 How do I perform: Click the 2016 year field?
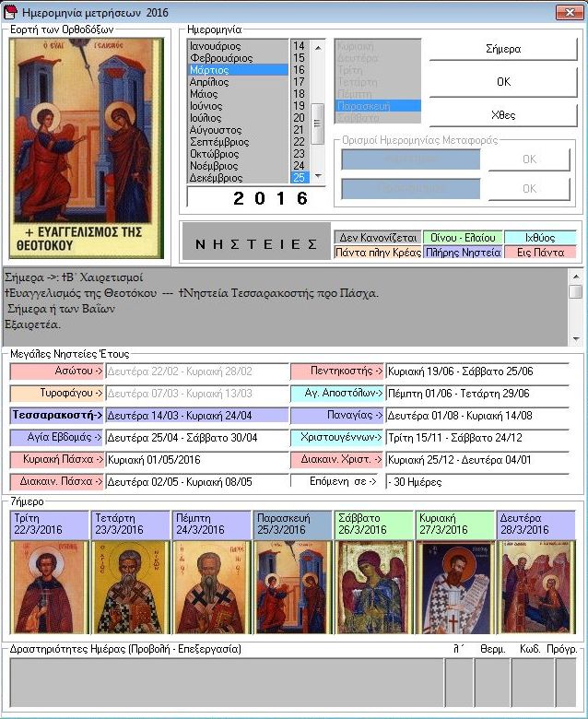(x=256, y=198)
